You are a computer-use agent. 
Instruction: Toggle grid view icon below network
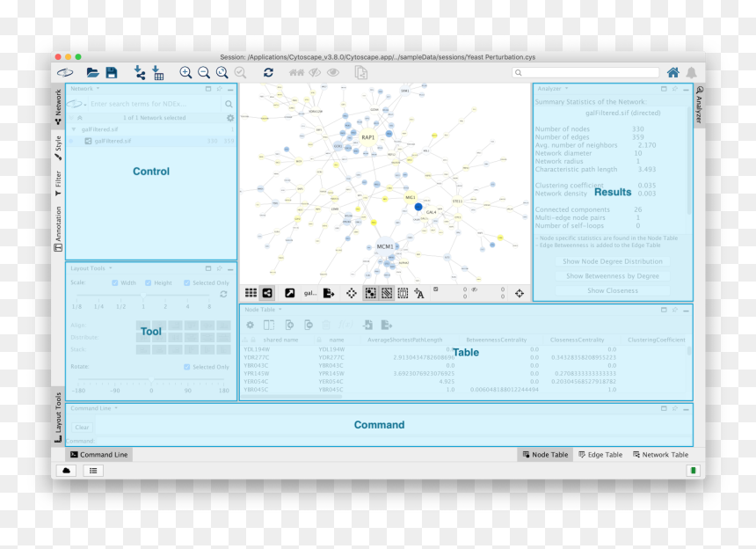tap(251, 293)
